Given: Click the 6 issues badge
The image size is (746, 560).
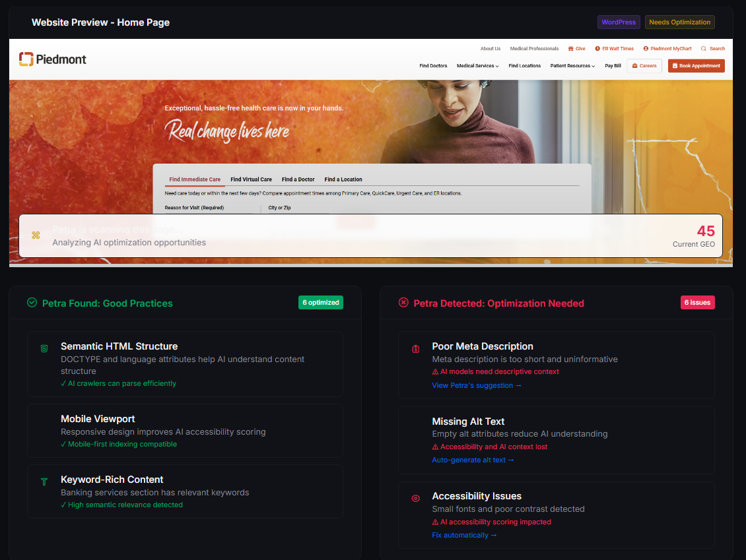Looking at the screenshot, I should pos(697,302).
